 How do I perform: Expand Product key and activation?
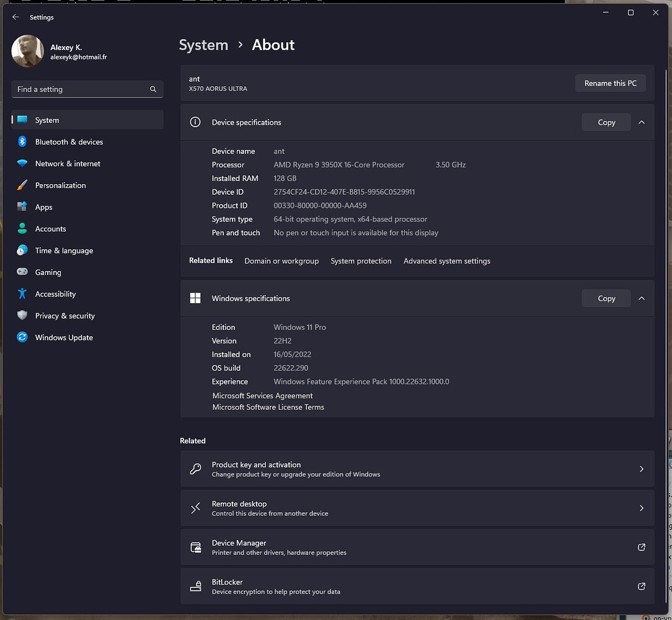[417, 469]
